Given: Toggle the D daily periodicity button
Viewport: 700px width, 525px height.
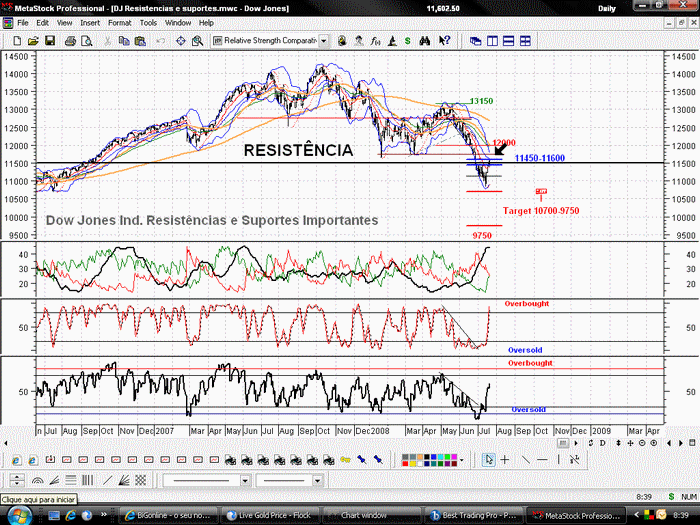Looking at the screenshot, I should pos(603,443).
